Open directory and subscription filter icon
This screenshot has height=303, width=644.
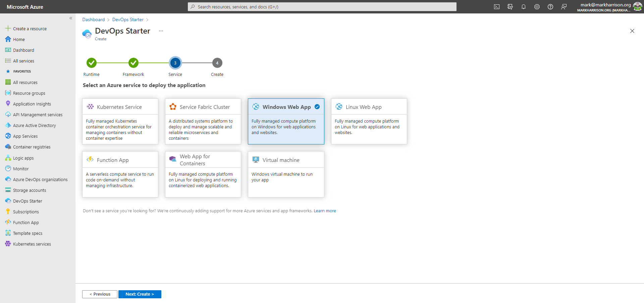pos(510,7)
